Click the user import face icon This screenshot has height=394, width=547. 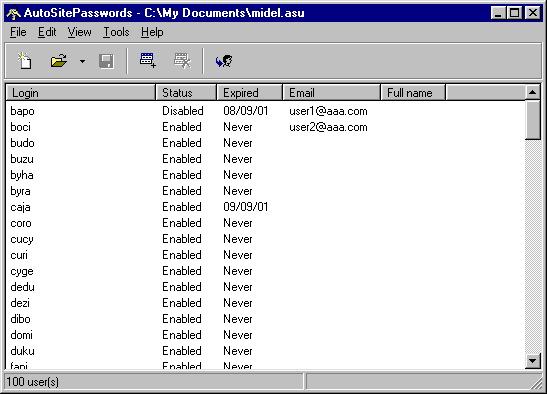click(224, 61)
